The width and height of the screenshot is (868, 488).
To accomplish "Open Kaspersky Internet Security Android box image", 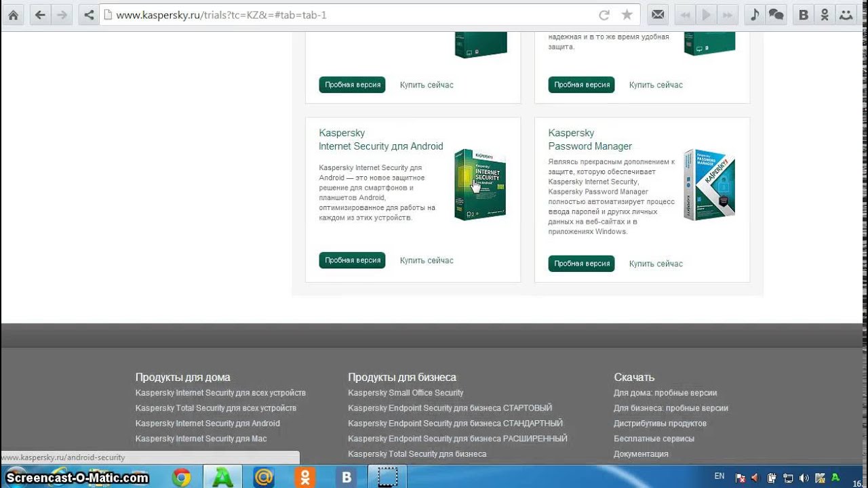I will coord(480,184).
